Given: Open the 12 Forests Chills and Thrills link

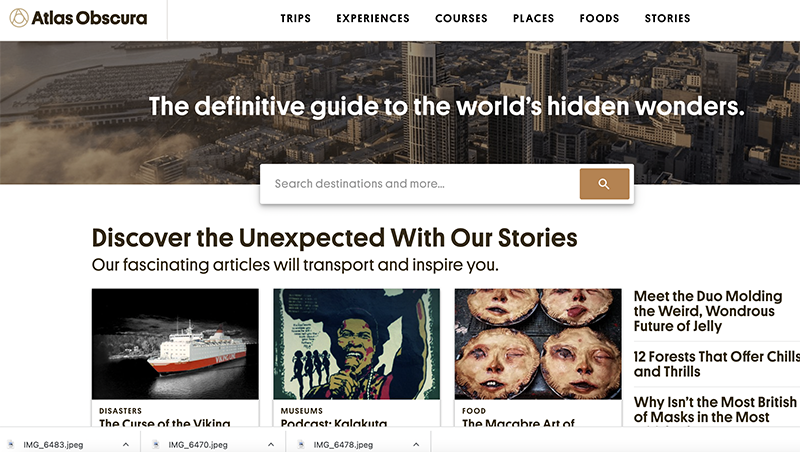Looking at the screenshot, I should click(714, 364).
